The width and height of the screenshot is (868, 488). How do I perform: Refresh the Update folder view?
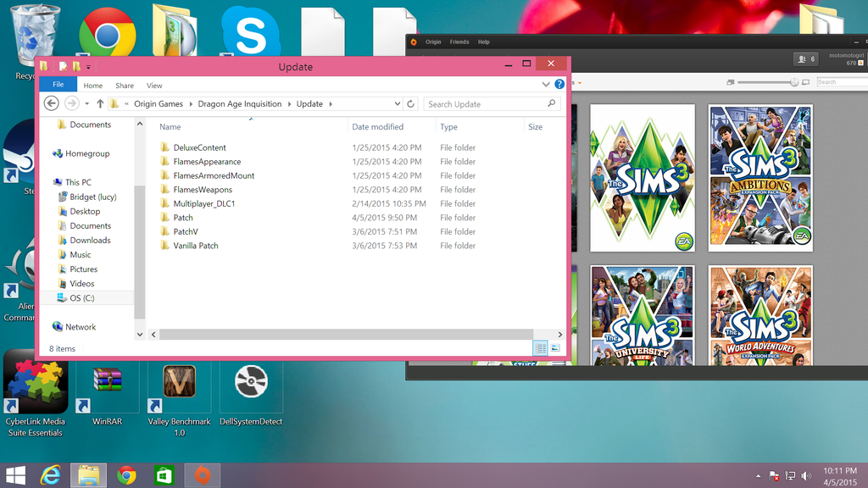411,104
